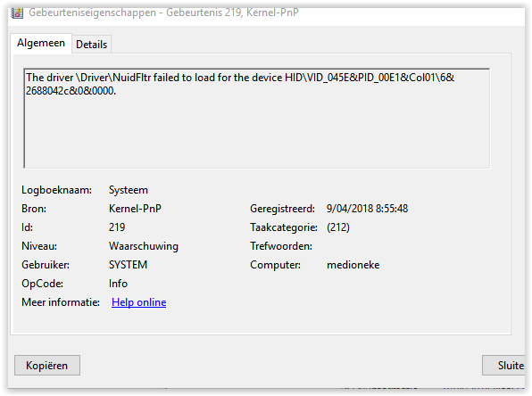Click inside the event description text box
The image size is (532, 396).
pyautogui.click(x=257, y=119)
